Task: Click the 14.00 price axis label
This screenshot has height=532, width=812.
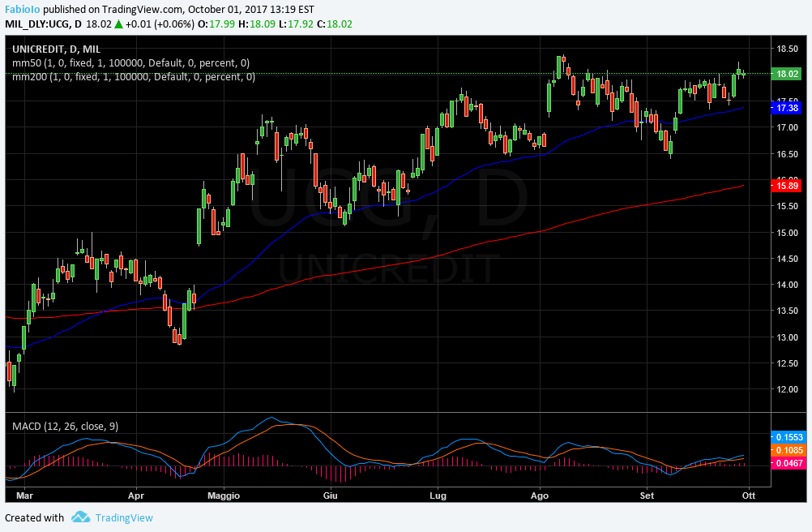Action: (787, 285)
